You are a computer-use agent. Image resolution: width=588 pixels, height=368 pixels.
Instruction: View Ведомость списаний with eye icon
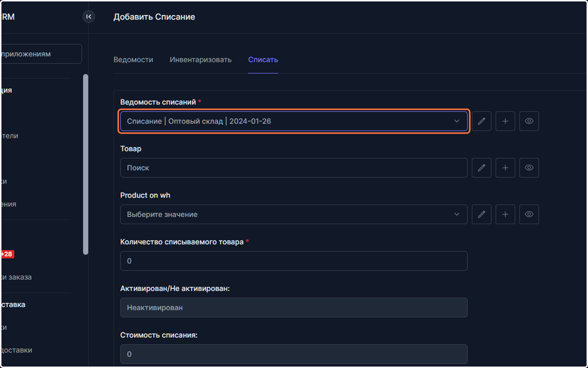click(529, 121)
